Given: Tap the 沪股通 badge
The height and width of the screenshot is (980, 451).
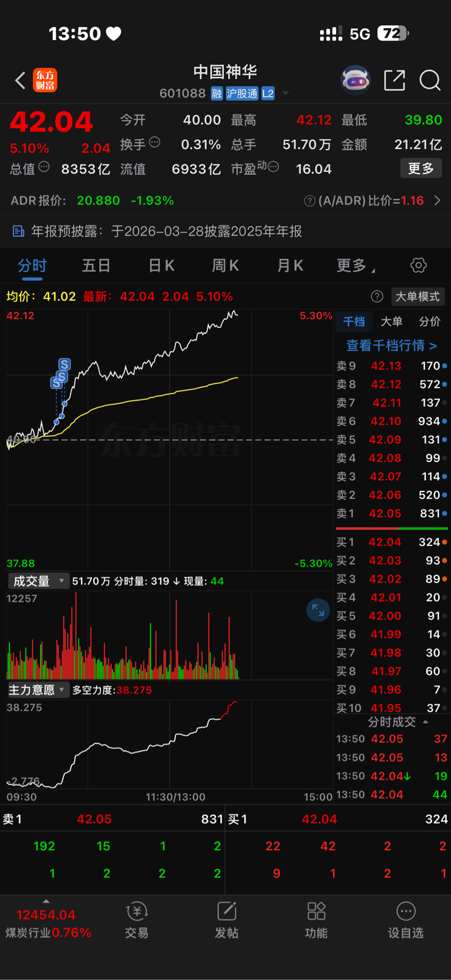Looking at the screenshot, I should coord(242,93).
